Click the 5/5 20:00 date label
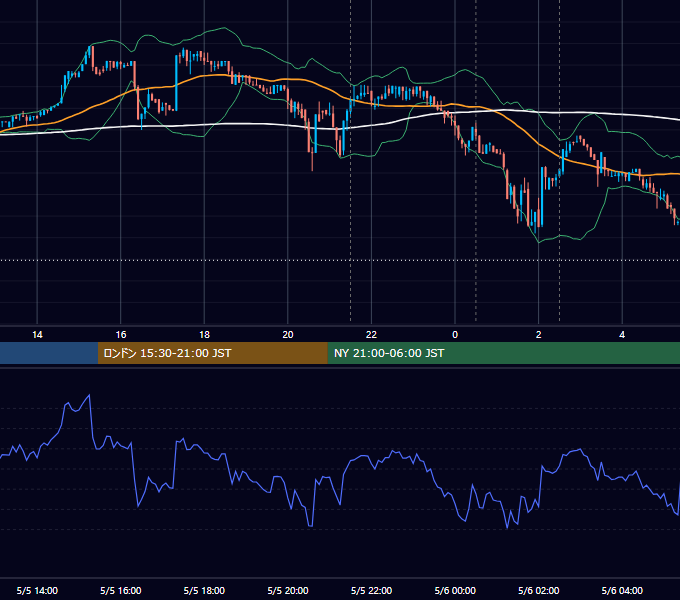The height and width of the screenshot is (600, 680). click(288, 590)
